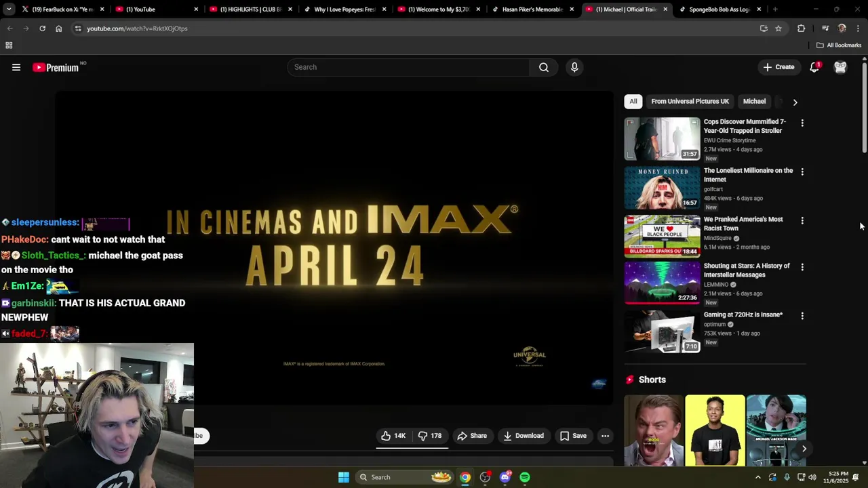Screen dimensions: 868x488
Task: Open Chrome profile avatar
Action: pyautogui.click(x=842, y=28)
